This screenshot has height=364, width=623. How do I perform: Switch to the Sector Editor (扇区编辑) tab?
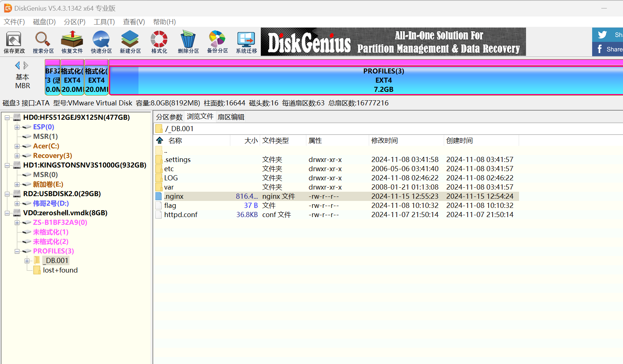(231, 117)
